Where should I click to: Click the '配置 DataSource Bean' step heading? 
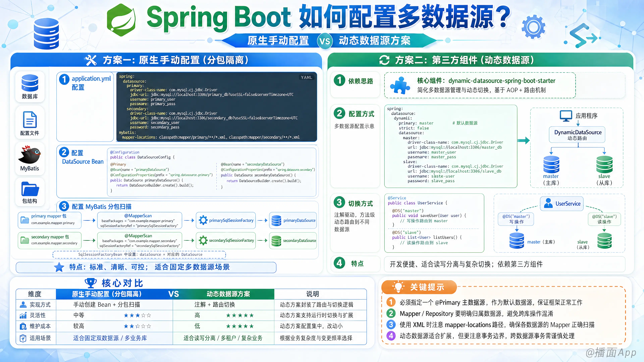point(83,157)
